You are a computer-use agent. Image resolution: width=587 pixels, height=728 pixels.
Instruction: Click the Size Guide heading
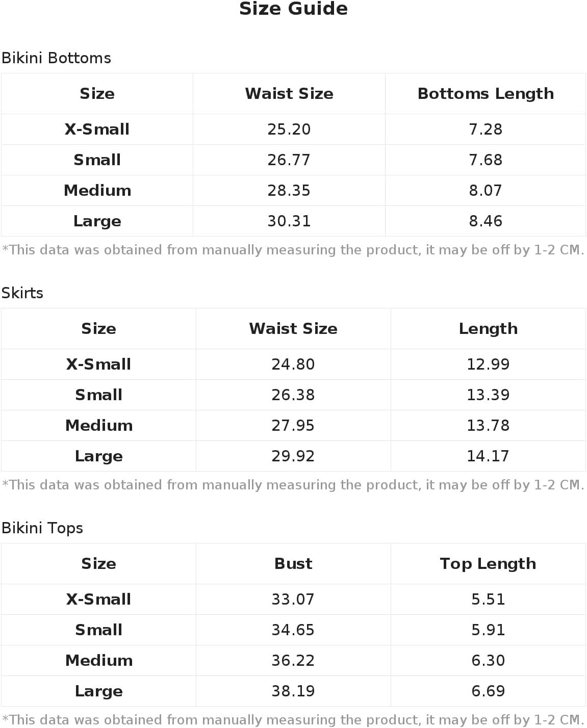pos(293,9)
